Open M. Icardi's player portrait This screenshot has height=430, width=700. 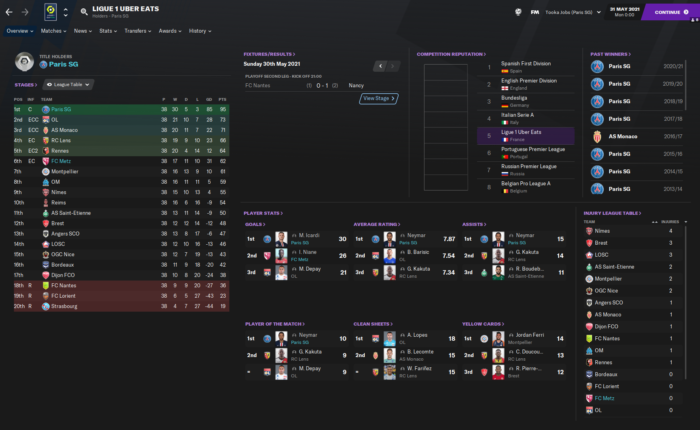click(x=281, y=239)
